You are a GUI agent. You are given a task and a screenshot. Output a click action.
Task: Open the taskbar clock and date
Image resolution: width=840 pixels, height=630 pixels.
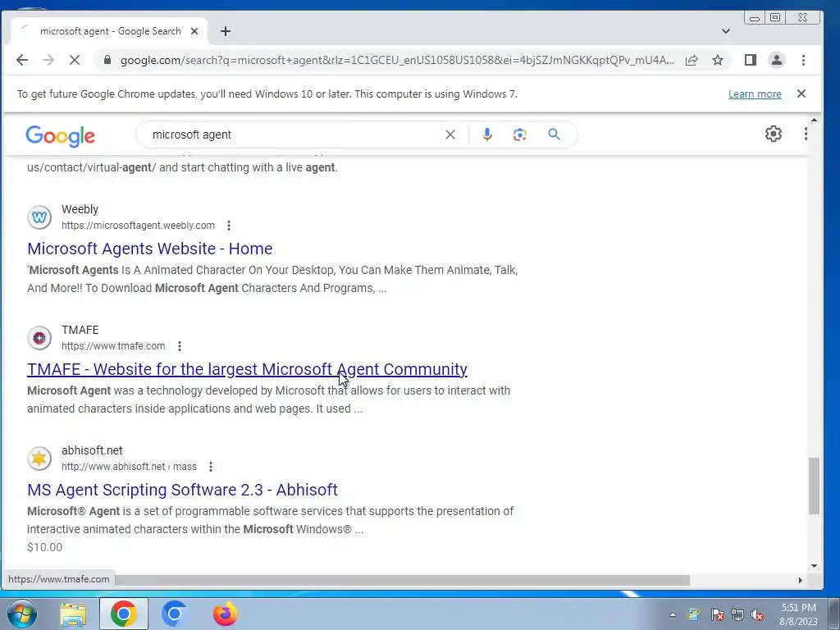point(798,614)
